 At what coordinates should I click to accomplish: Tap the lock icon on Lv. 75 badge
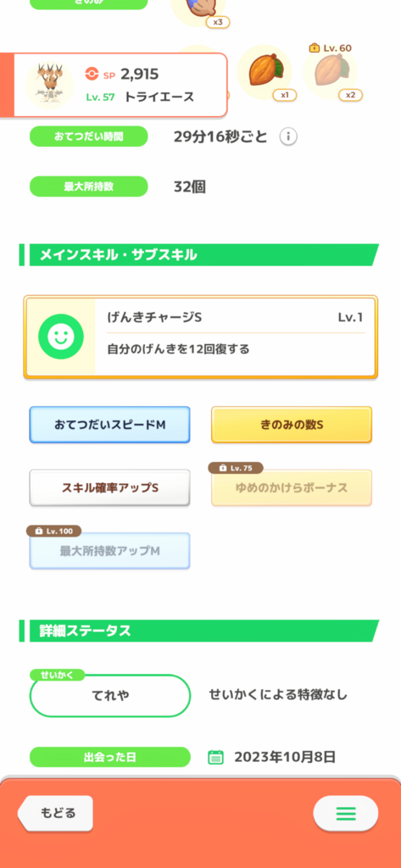(223, 468)
